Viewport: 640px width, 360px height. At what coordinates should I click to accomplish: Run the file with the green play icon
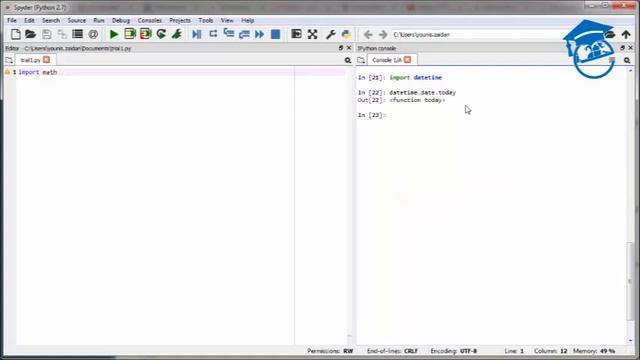(x=114, y=34)
